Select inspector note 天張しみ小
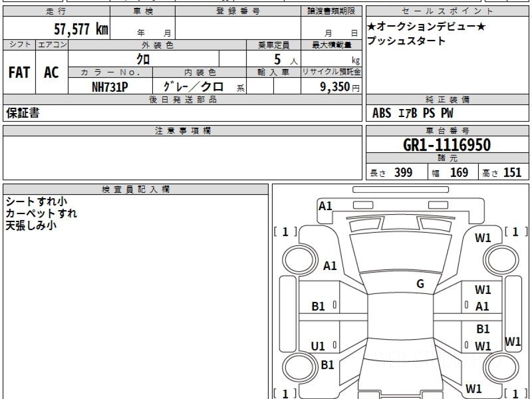This screenshot has width=532, height=399. click(31, 225)
